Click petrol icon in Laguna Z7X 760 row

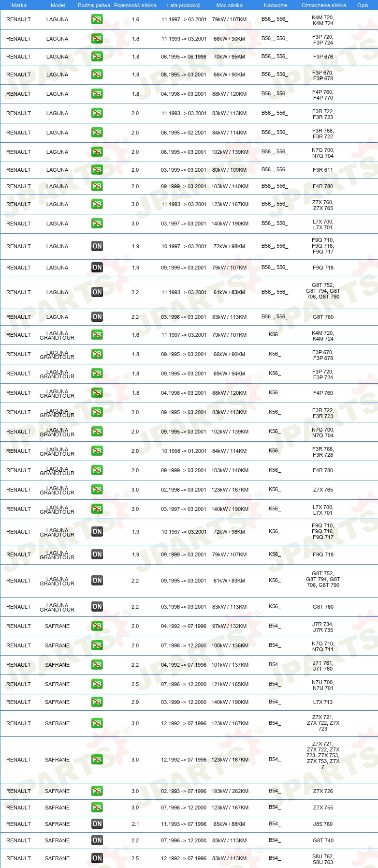point(97,204)
